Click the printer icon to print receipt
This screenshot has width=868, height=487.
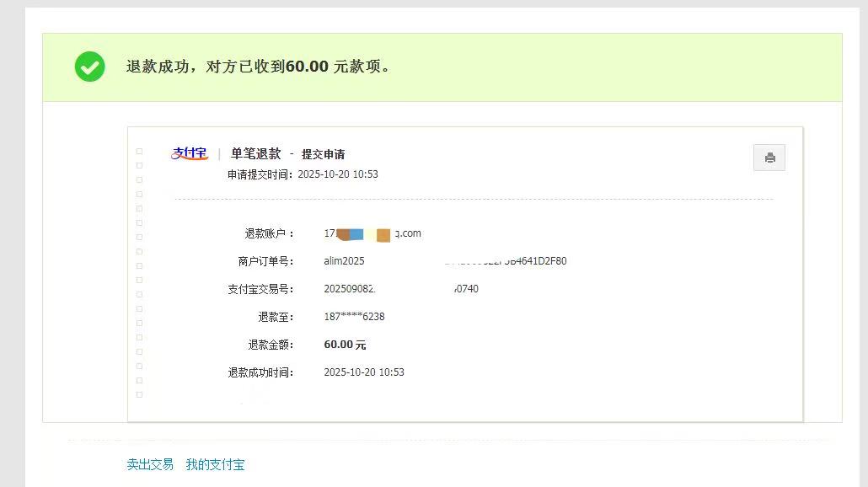pos(769,158)
